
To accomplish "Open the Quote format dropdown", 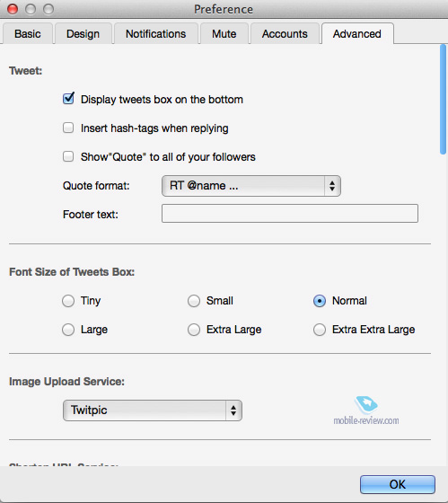I will click(x=251, y=186).
